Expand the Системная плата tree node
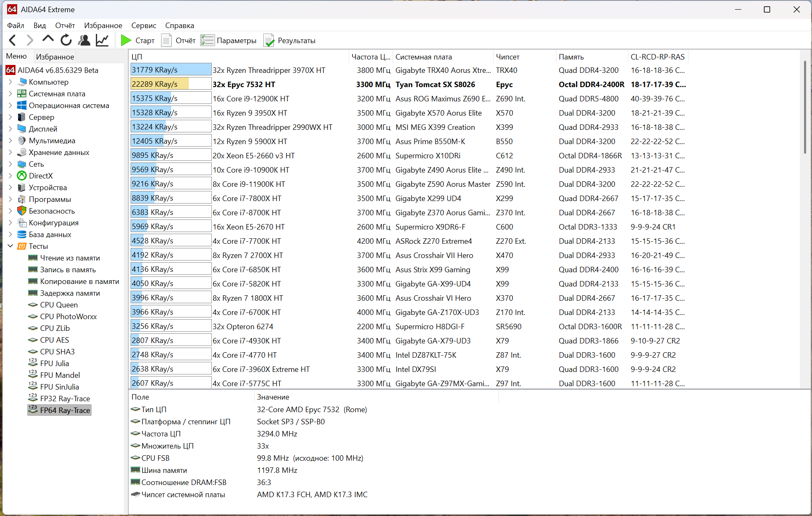 coord(10,94)
